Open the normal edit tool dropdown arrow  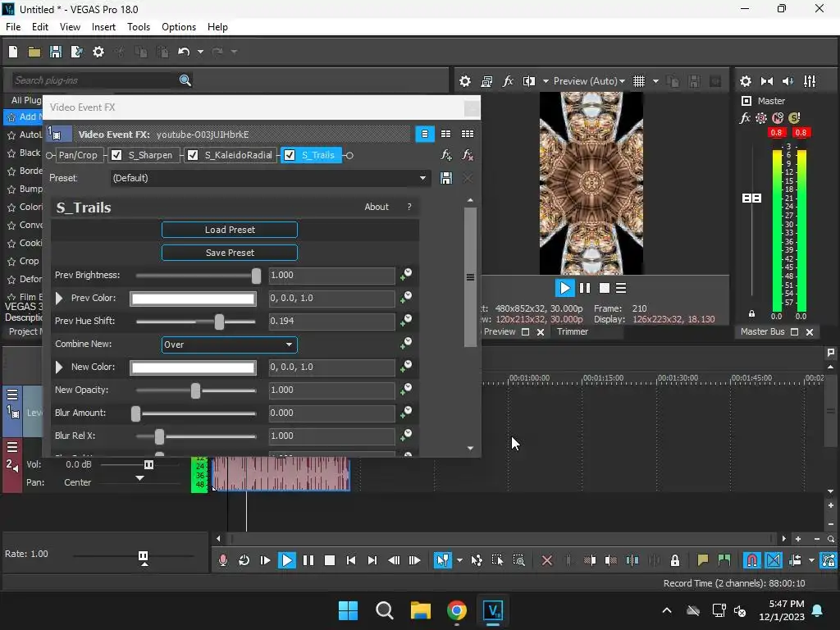tap(459, 560)
